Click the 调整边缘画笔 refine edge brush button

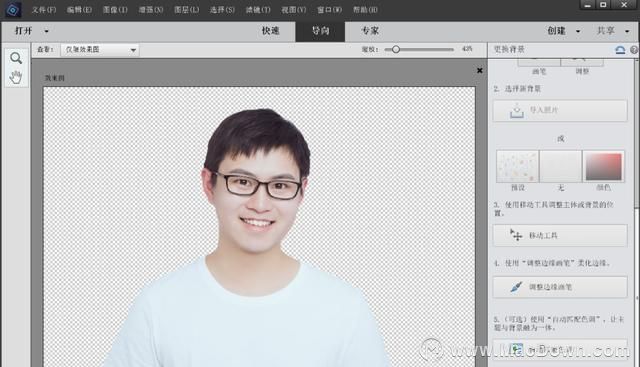click(x=560, y=287)
